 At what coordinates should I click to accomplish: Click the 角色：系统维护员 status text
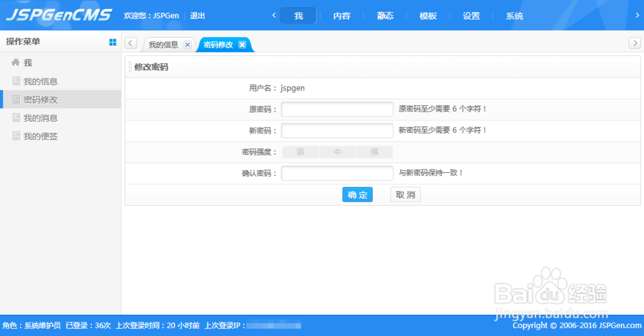32,325
